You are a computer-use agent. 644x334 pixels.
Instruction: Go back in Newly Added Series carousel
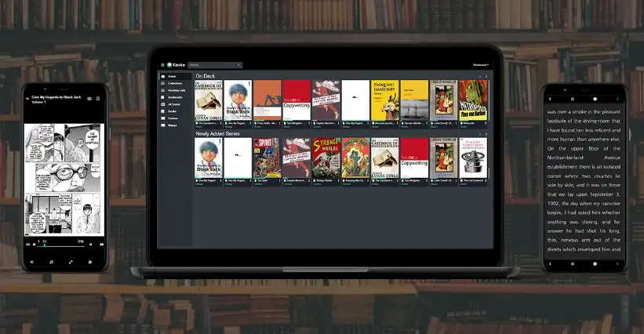480,134
